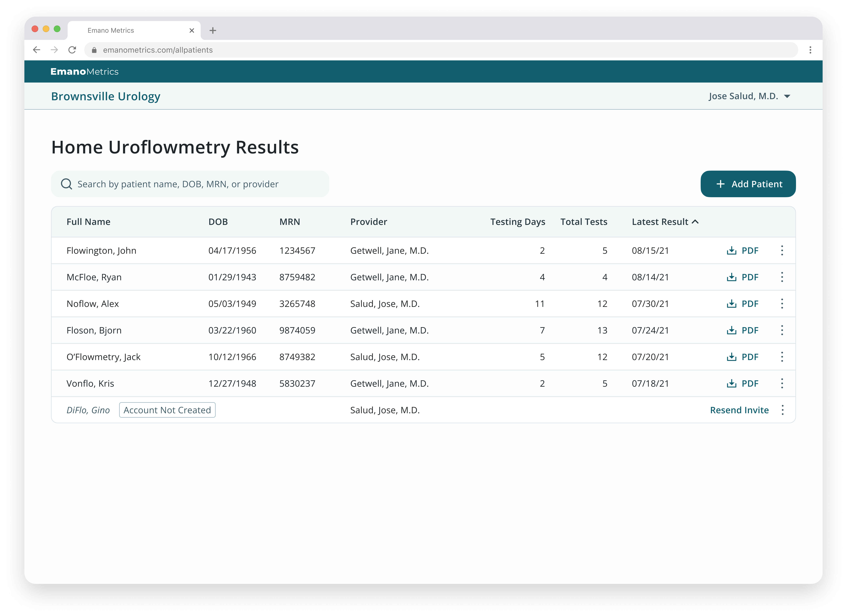This screenshot has width=847, height=616.
Task: Click MRN 9874059 cell
Action: pyautogui.click(x=297, y=330)
